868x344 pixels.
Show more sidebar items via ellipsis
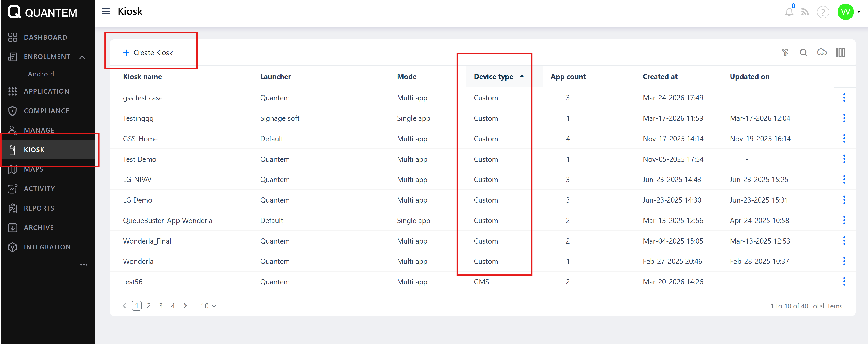point(84,265)
